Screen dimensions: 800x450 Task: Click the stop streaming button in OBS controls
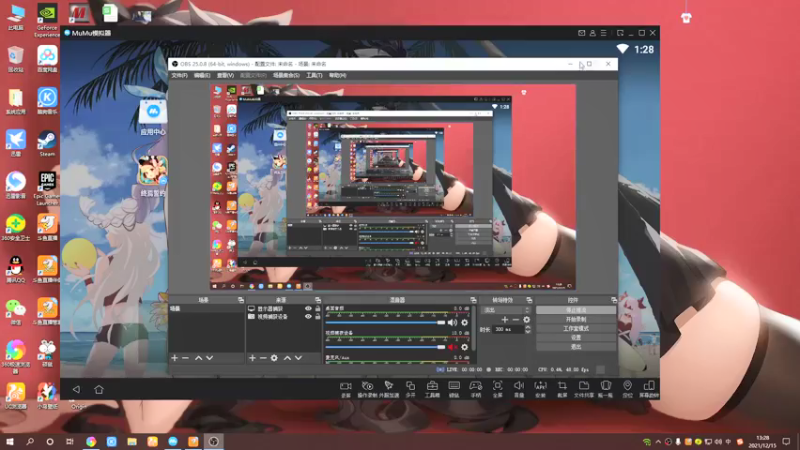576,310
